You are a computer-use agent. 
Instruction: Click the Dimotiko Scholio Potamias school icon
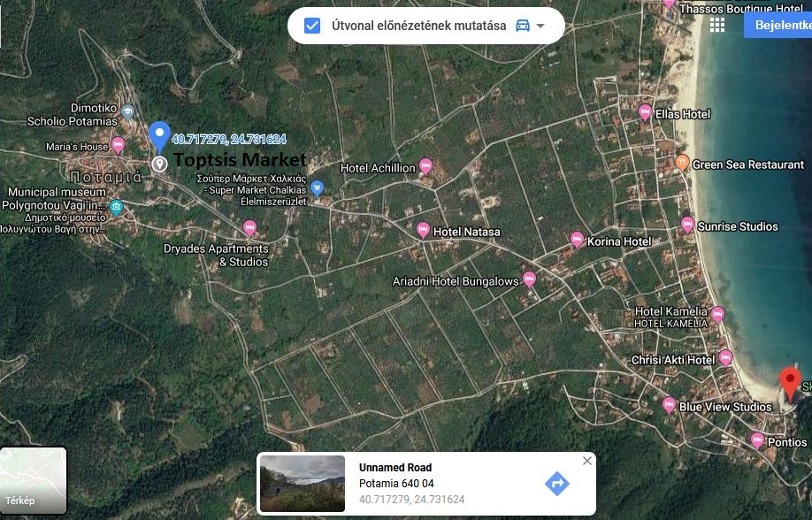point(127,111)
